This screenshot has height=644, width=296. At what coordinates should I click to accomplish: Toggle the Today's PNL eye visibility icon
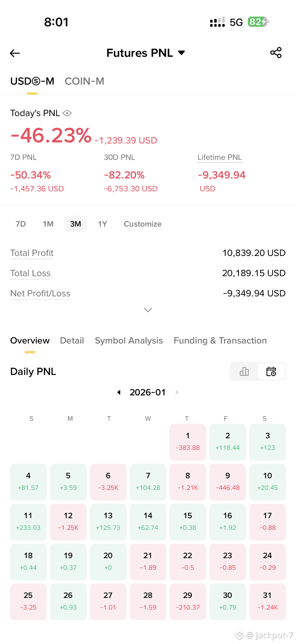pos(67,113)
